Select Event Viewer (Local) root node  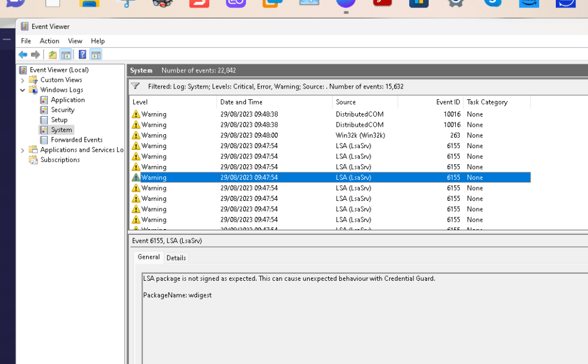(59, 70)
